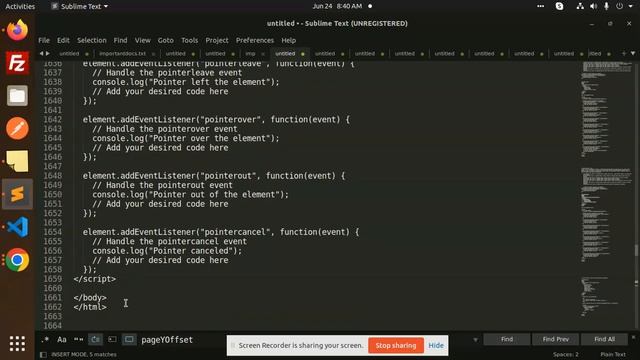Image resolution: width=640 pixels, height=360 pixels.
Task: Open find history dropdown arrow
Action: click(x=475, y=340)
